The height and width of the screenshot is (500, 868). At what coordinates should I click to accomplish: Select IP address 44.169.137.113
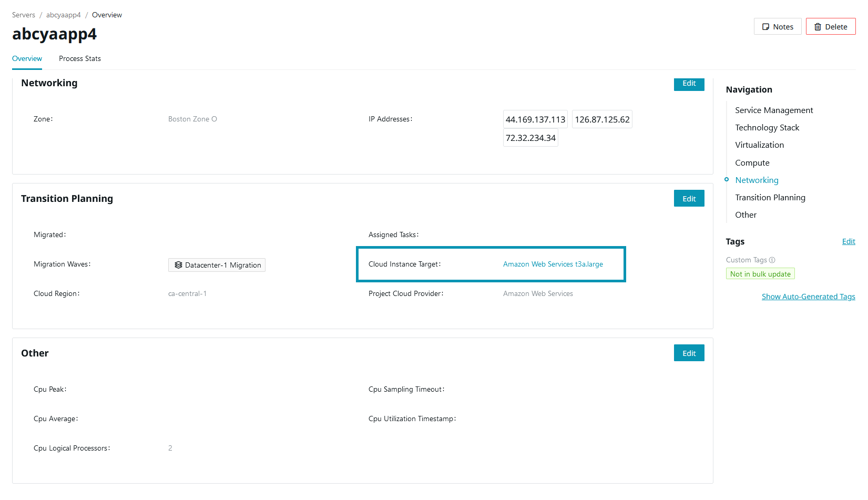click(535, 119)
